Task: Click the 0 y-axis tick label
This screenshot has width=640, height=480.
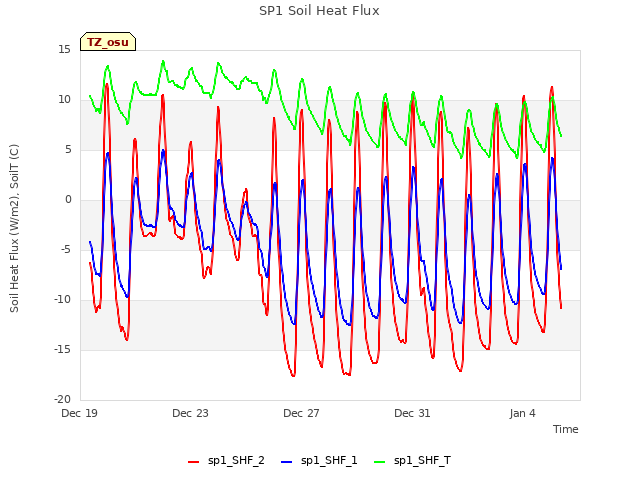Action: tap(68, 199)
